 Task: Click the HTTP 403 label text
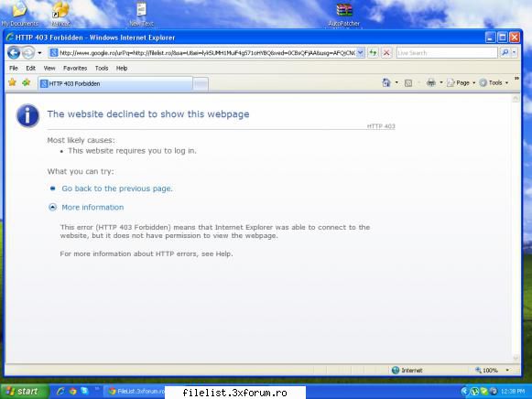click(381, 126)
